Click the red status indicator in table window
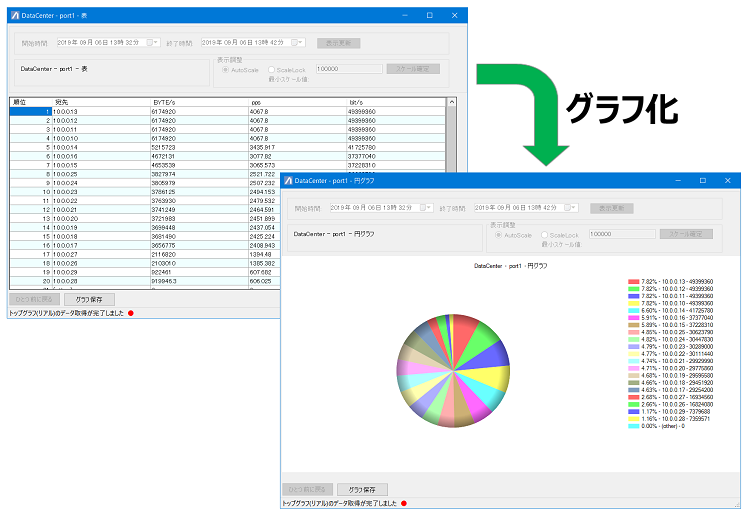Screen dimensions: 750x521 click(x=131, y=313)
